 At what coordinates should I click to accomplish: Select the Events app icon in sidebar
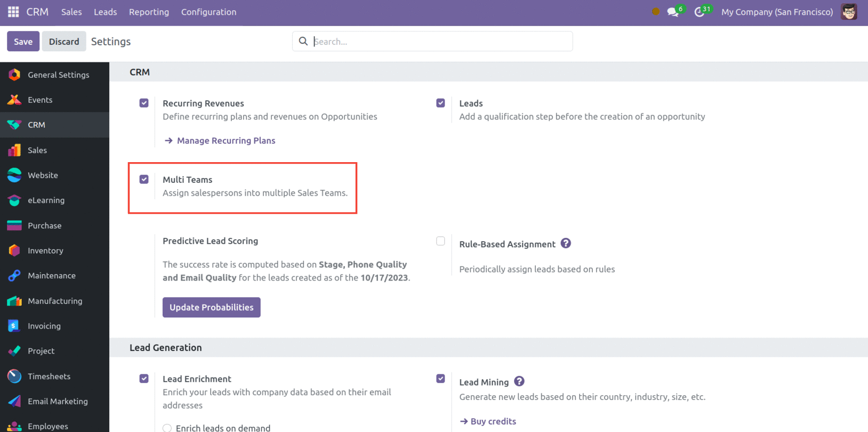[x=14, y=100]
